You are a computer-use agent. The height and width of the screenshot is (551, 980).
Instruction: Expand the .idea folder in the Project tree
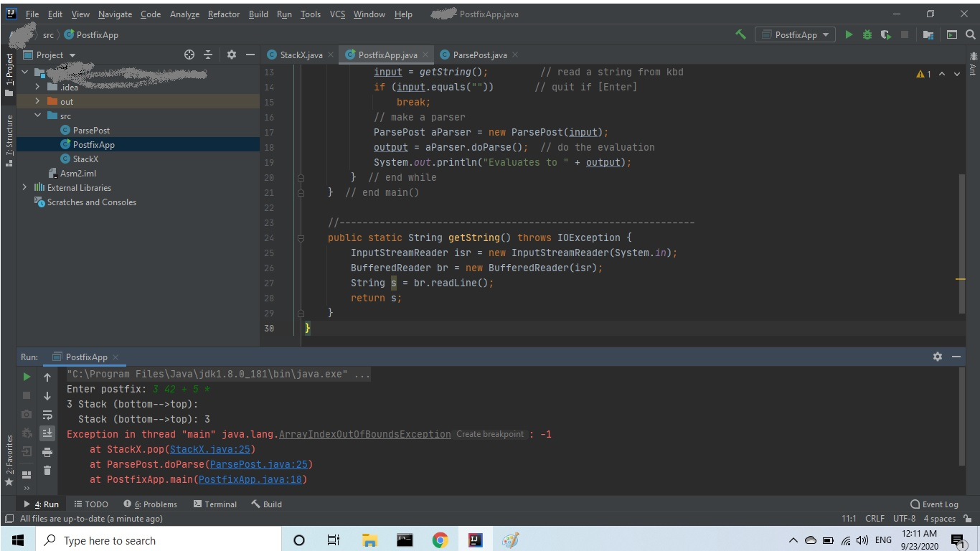tap(37, 87)
